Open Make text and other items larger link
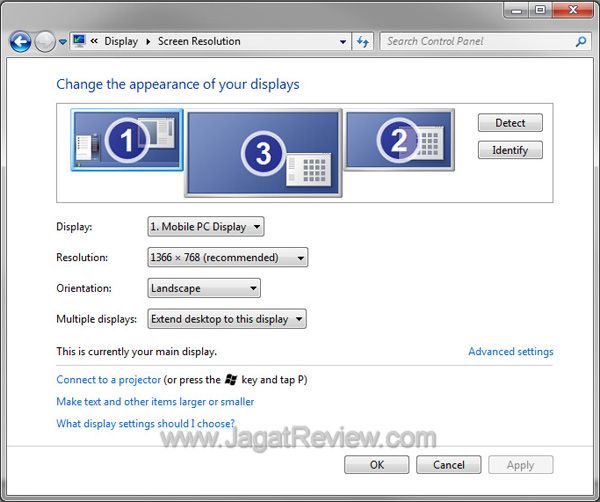 155,402
